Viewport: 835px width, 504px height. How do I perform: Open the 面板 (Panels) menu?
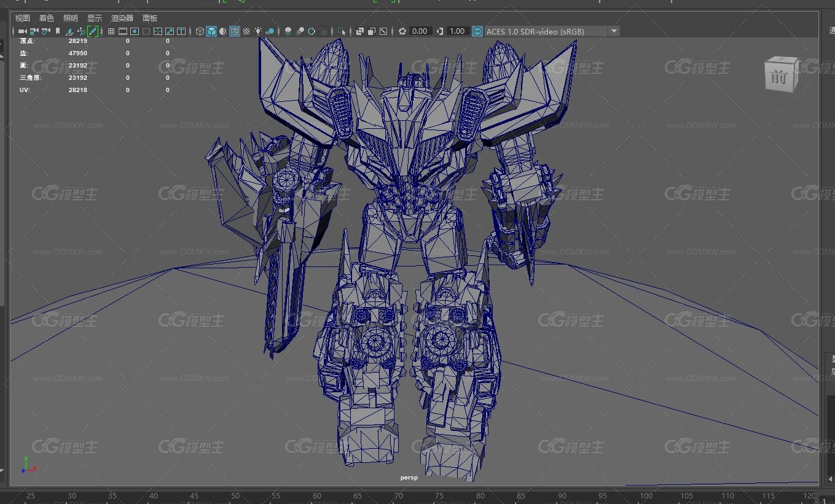point(150,18)
